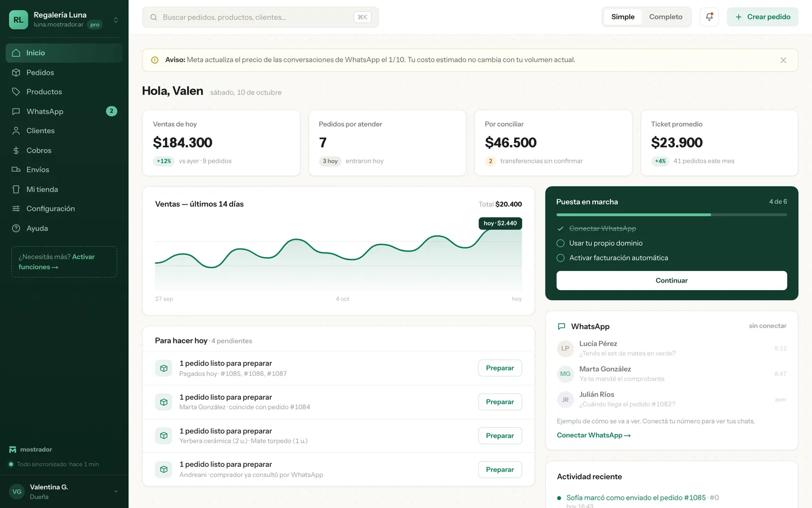Click the WhatsApp panel chat icon
This screenshot has width=812, height=508.
[561, 326]
